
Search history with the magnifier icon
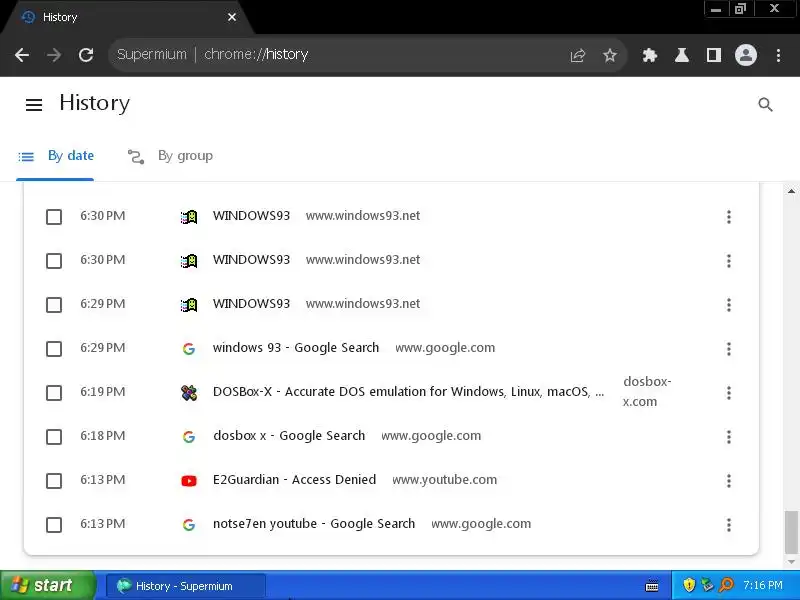coord(765,105)
